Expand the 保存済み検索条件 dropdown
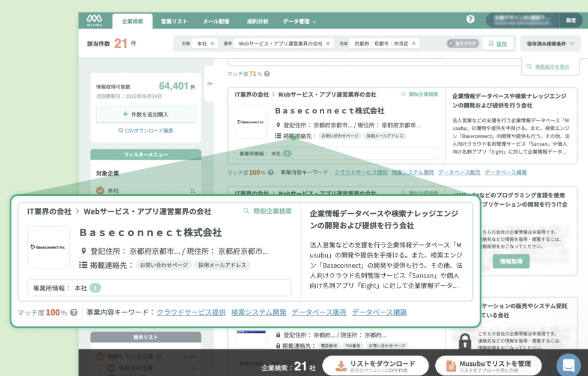Image resolution: width=588 pixels, height=376 pixels. pos(550,44)
